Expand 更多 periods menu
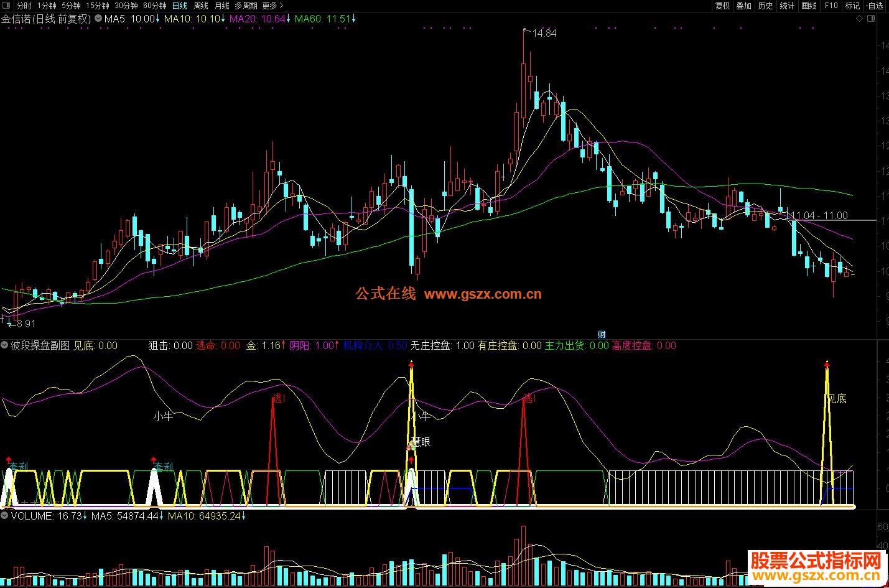Image resolution: width=889 pixels, height=588 pixels. click(272, 6)
